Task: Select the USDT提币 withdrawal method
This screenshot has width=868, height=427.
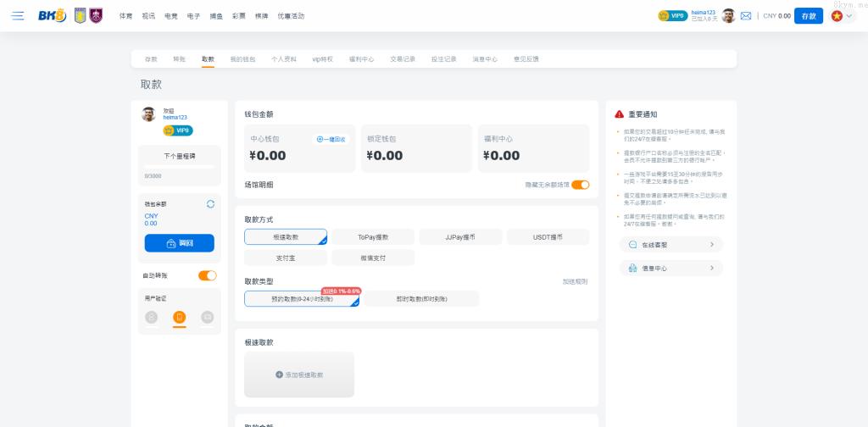Action: [x=548, y=237]
